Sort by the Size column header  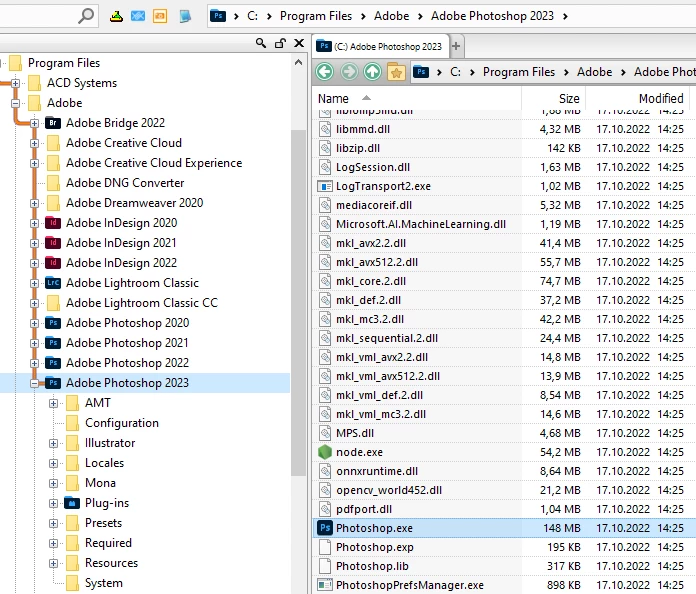coord(569,99)
